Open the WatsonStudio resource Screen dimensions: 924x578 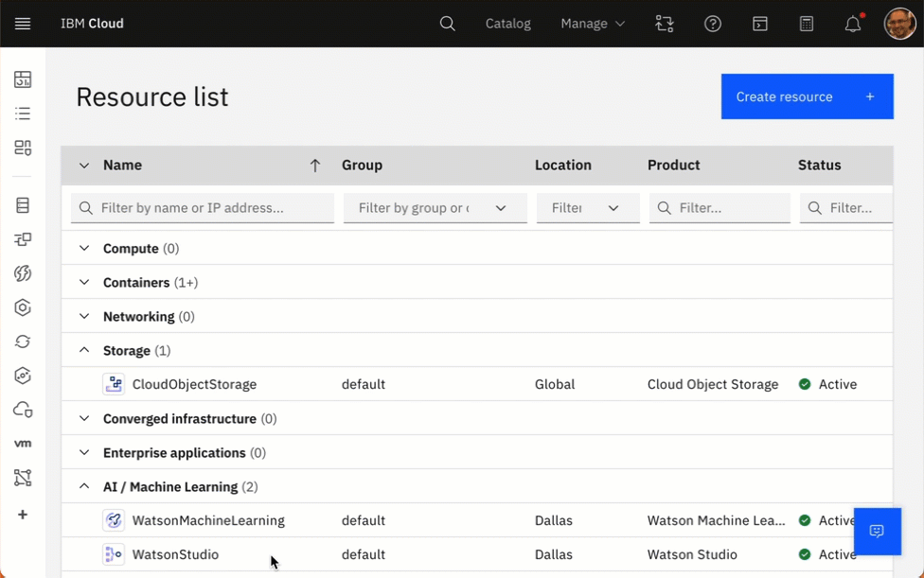176,554
